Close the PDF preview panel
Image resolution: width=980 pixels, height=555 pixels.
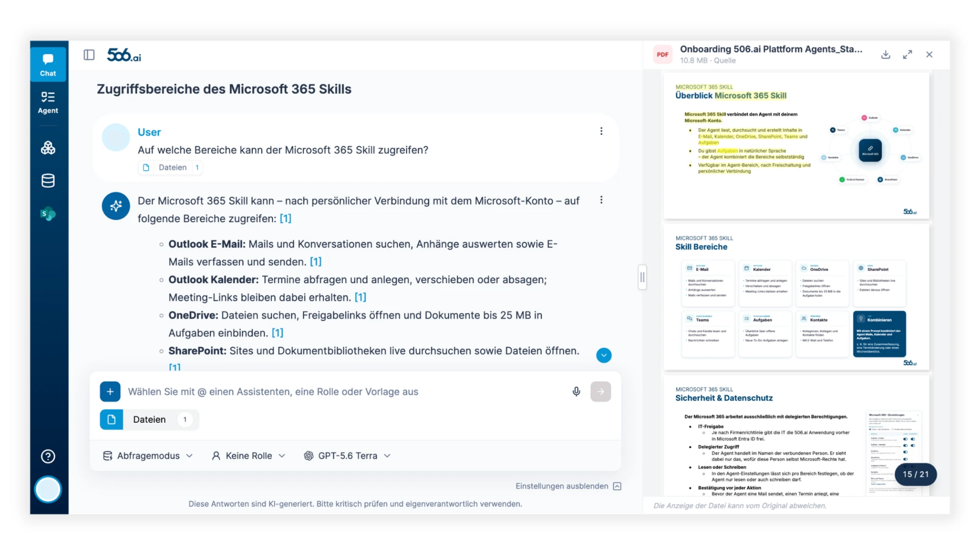[930, 54]
